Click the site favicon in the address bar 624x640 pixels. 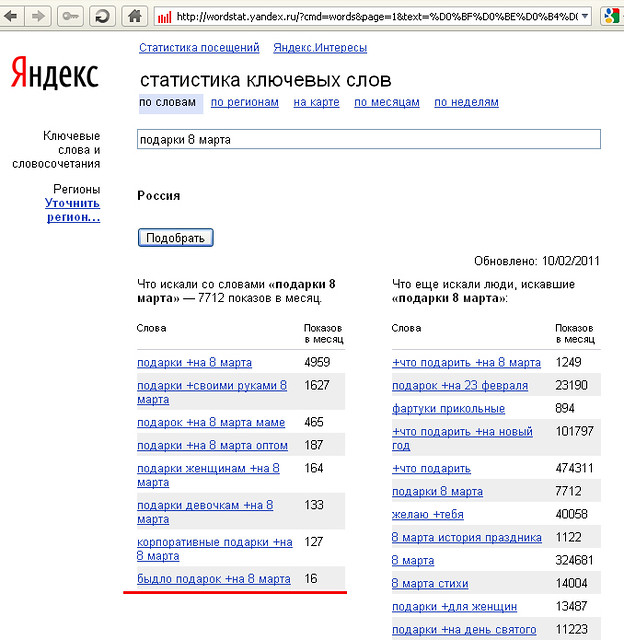pos(165,17)
